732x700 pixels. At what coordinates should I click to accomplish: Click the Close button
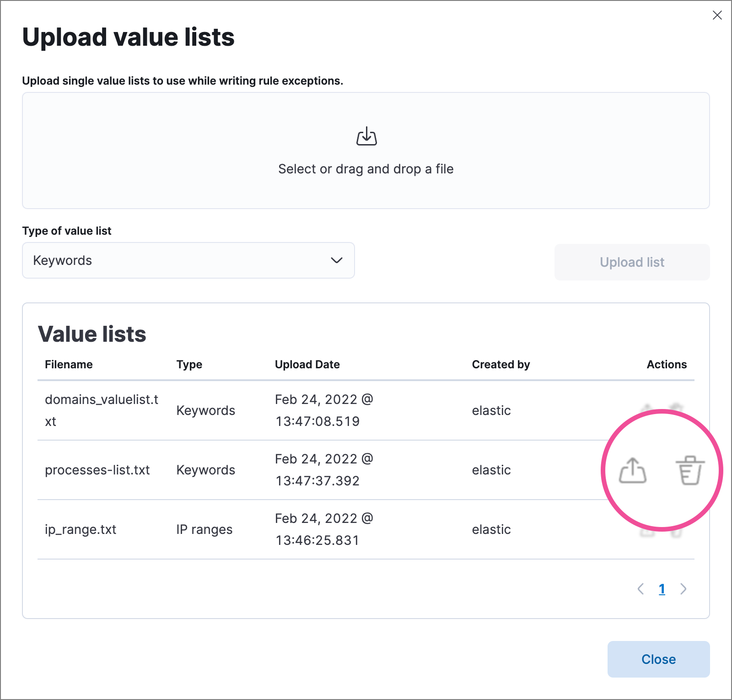[658, 659]
